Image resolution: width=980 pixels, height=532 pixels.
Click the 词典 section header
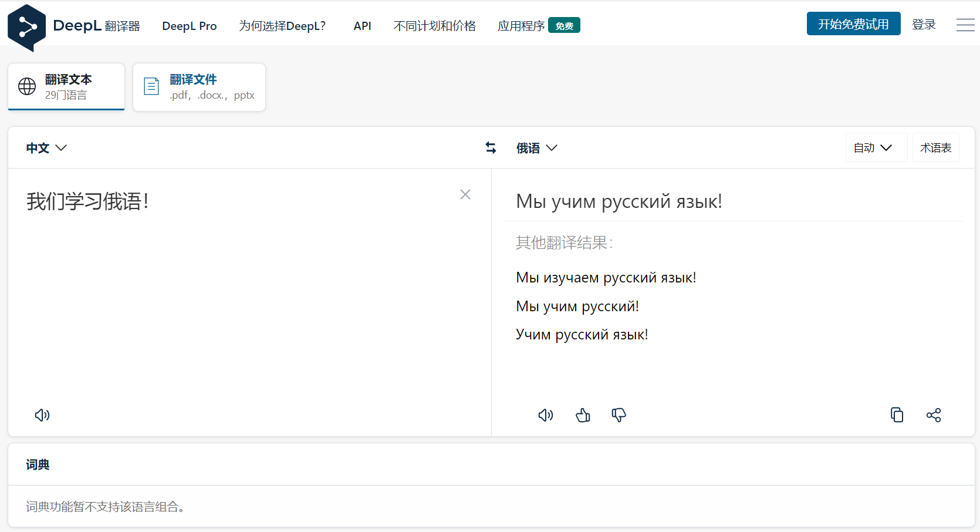coord(38,464)
